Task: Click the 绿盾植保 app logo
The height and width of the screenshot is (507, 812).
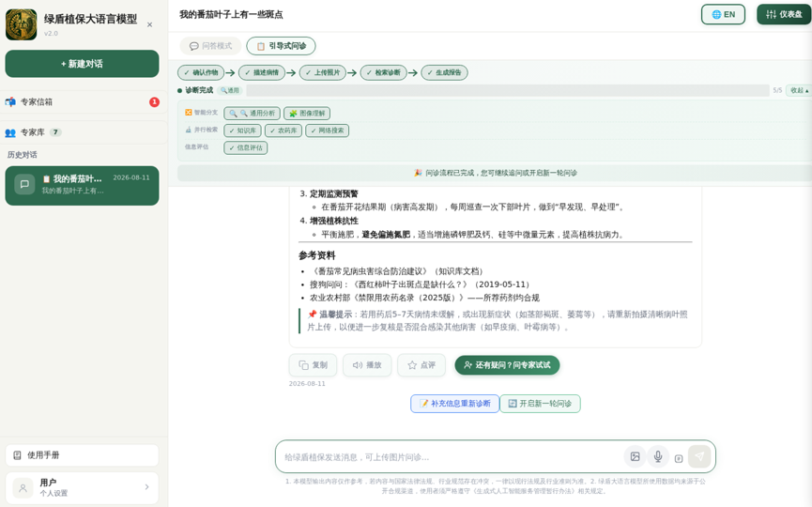Action: [x=22, y=24]
